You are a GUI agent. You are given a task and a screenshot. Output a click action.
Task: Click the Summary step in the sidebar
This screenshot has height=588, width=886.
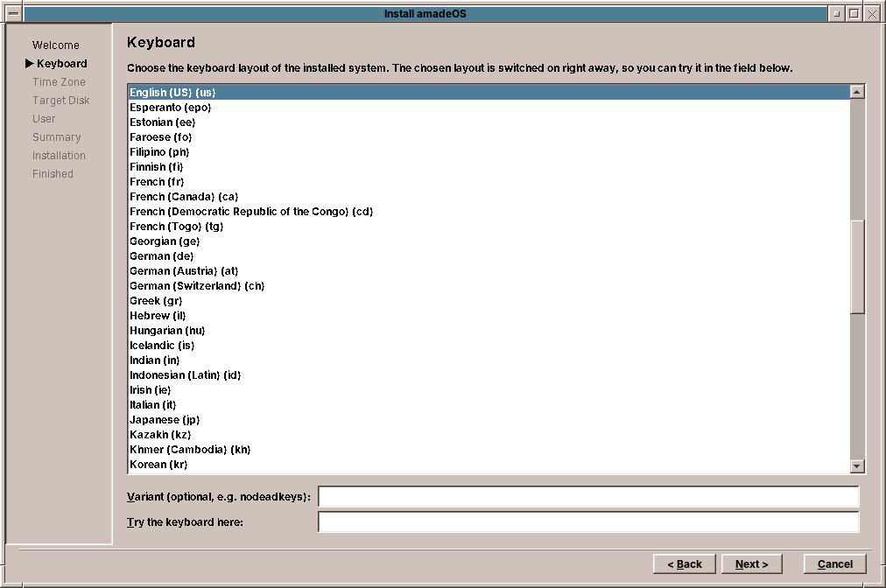57,137
